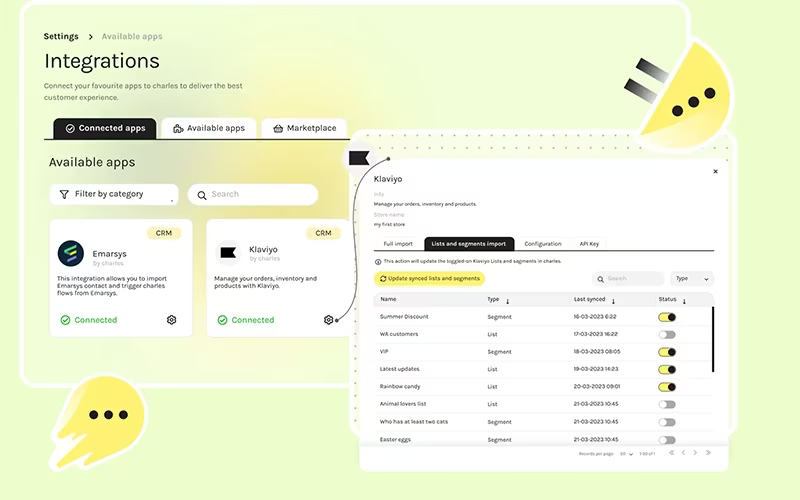Sort by Last synced column arrow
Viewport: 800px width, 500px height.
click(613, 302)
